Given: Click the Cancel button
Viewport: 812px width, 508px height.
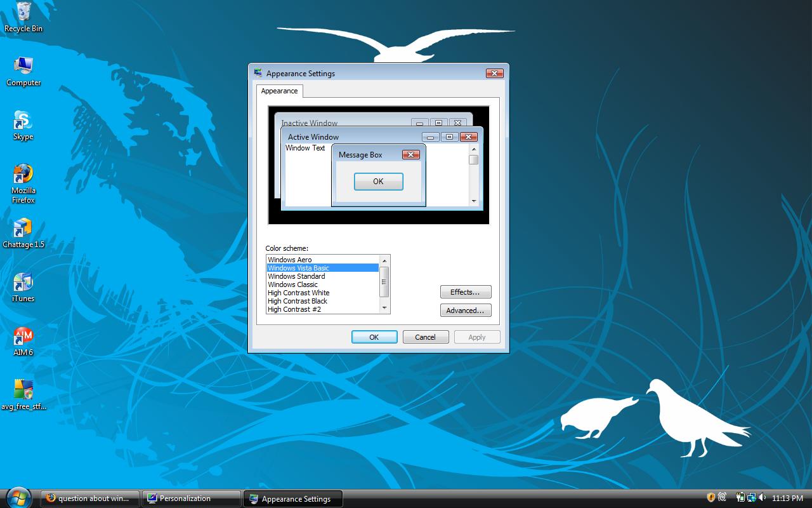Looking at the screenshot, I should tap(426, 337).
